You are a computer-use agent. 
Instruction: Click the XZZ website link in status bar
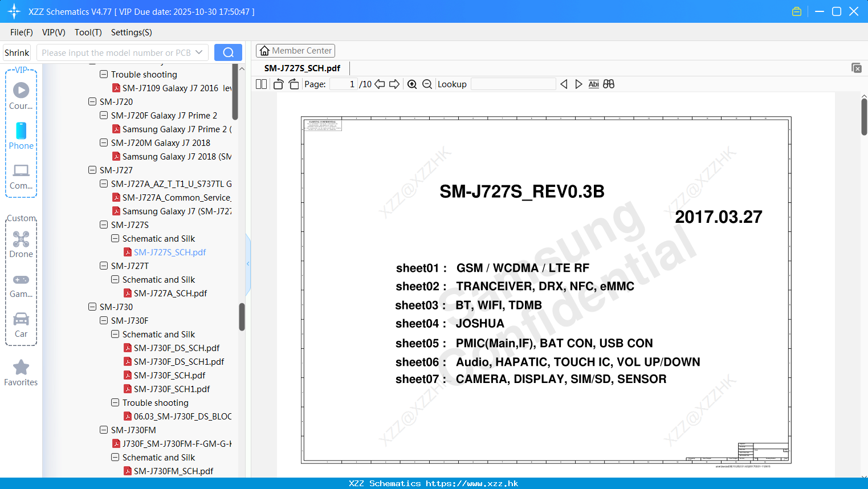click(472, 483)
